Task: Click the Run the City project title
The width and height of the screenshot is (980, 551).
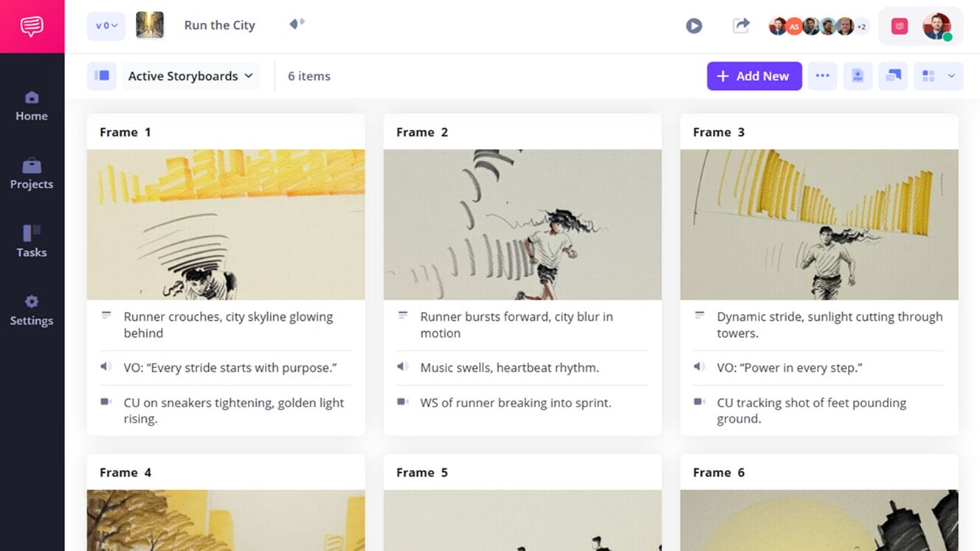Action: pos(219,25)
